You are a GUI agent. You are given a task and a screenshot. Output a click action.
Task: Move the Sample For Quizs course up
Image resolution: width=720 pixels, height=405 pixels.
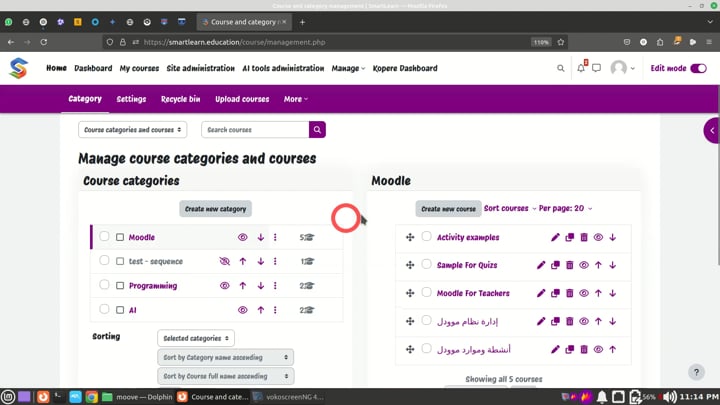coord(598,265)
